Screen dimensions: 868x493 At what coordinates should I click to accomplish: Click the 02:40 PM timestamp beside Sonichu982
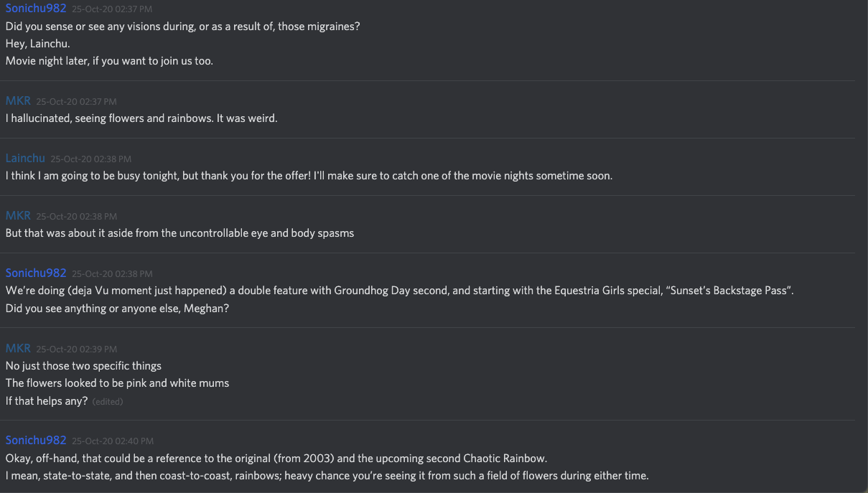pos(112,441)
